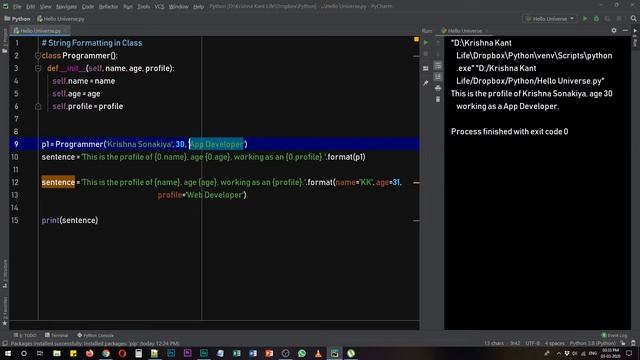Open the Terminal tool window
Image resolution: width=640 pixels, height=360 pixels.
point(56,335)
